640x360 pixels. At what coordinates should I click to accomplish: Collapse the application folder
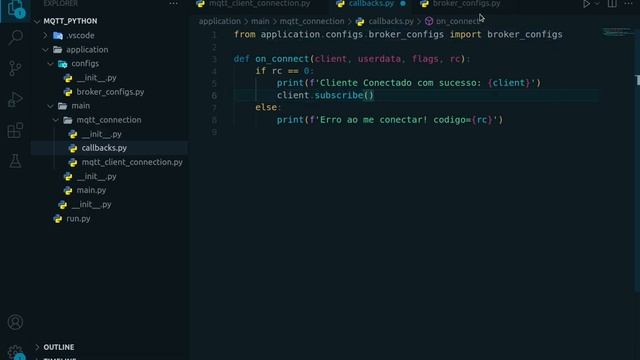tap(45, 50)
